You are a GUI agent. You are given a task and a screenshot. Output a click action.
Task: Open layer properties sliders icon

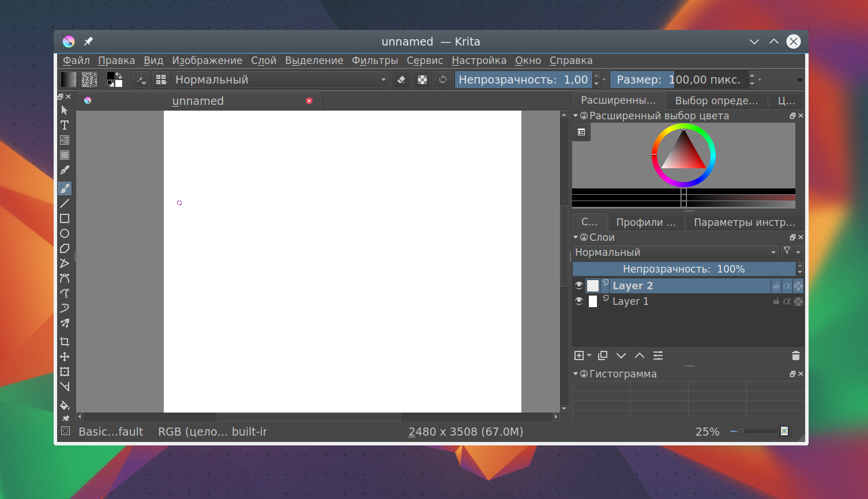[x=658, y=356]
